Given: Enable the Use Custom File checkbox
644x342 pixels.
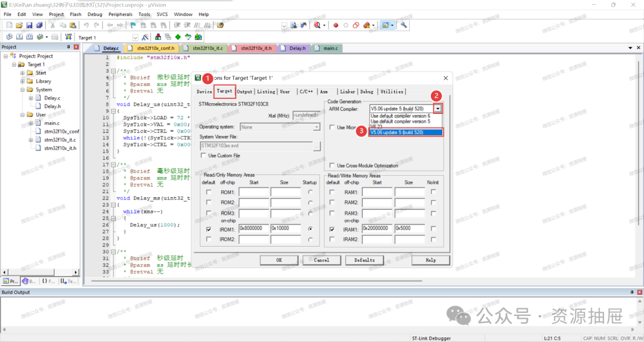Looking at the screenshot, I should [204, 156].
